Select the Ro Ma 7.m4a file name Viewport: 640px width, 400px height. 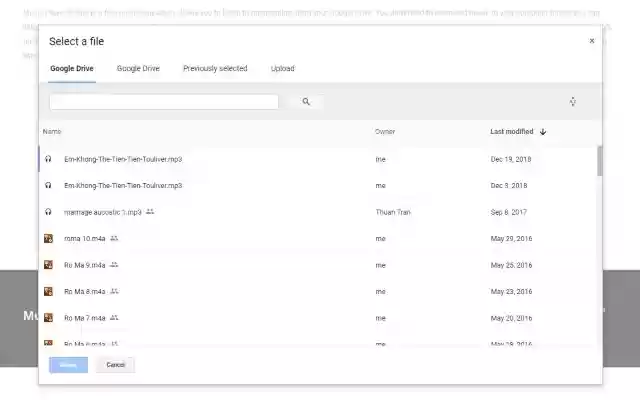point(84,318)
